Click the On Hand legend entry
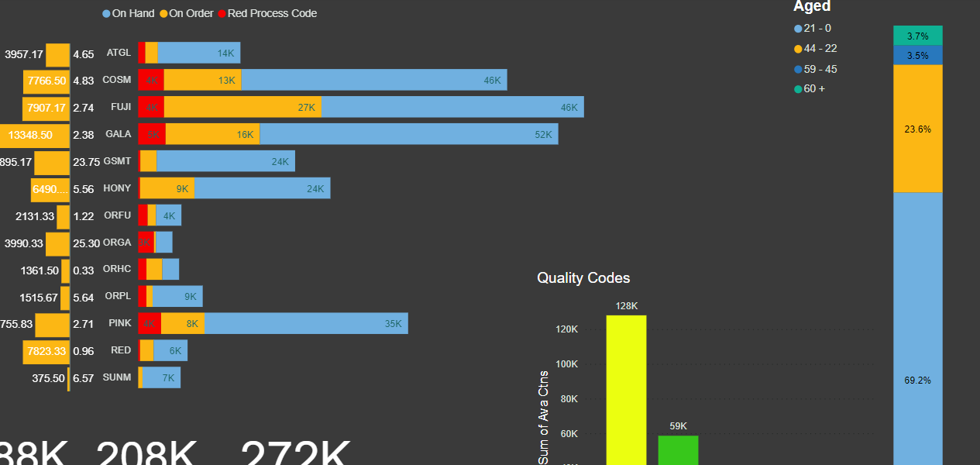980x465 pixels. 129,13
